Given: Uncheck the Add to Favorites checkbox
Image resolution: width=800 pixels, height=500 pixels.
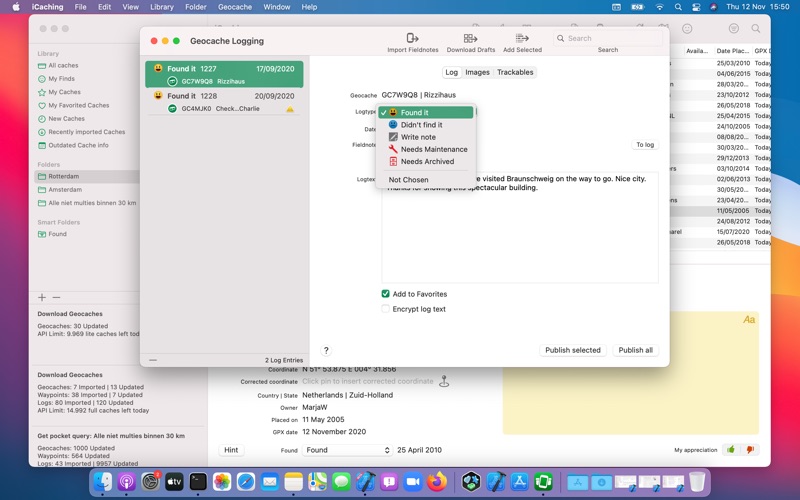Looking at the screenshot, I should pyautogui.click(x=386, y=294).
